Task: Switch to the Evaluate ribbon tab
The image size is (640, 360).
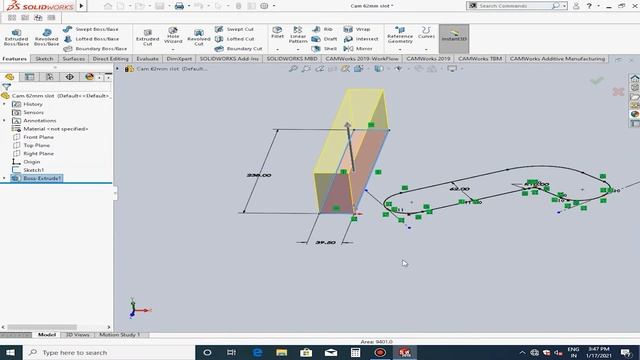Action: pos(147,59)
